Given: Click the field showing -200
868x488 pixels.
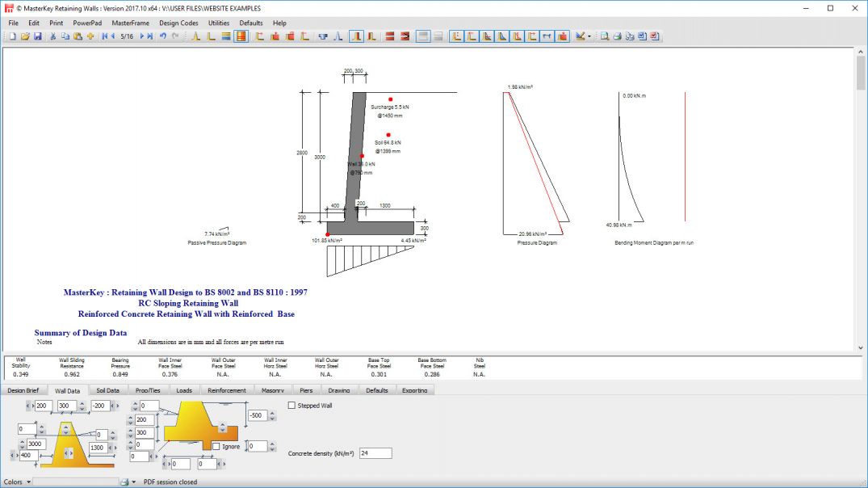Looking at the screenshot, I should [100, 406].
